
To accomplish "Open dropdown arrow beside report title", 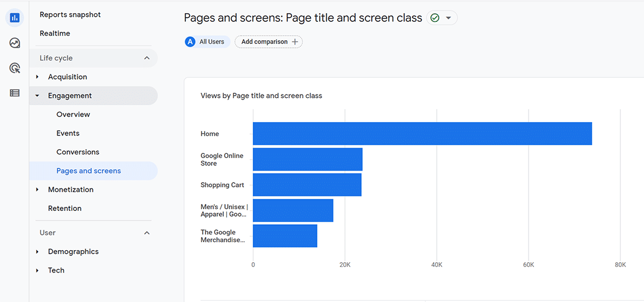I will pyautogui.click(x=448, y=18).
